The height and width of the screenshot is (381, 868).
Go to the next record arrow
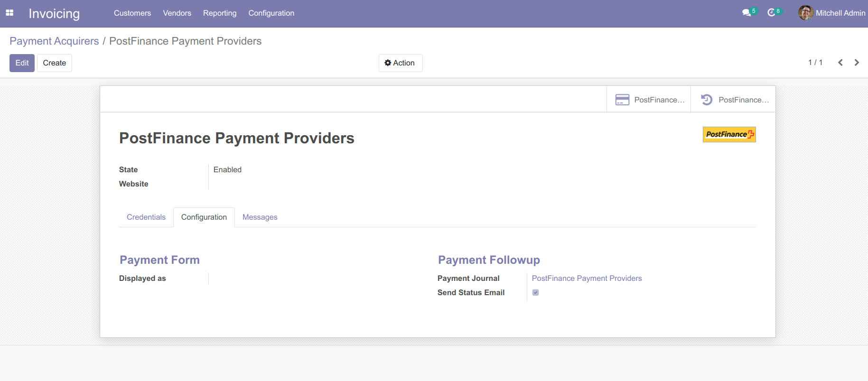(x=857, y=63)
